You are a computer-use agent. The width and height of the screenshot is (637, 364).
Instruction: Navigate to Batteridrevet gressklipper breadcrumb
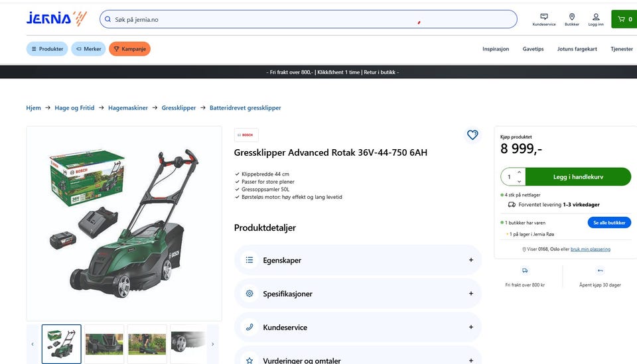point(246,107)
